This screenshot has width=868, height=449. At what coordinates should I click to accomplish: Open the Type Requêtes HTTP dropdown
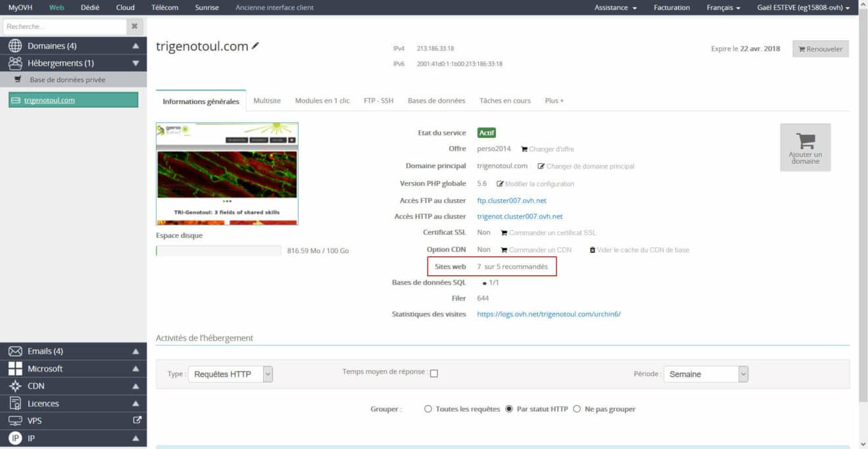[230, 374]
